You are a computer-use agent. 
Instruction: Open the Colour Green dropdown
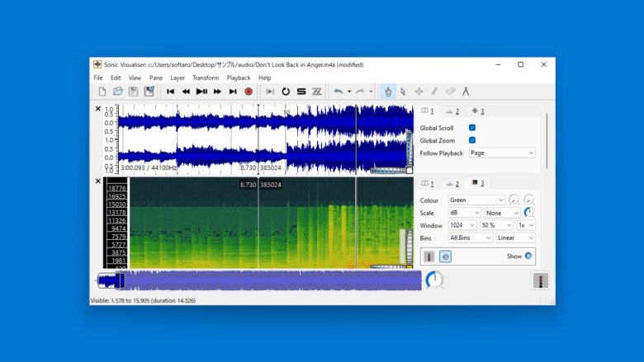click(x=476, y=200)
